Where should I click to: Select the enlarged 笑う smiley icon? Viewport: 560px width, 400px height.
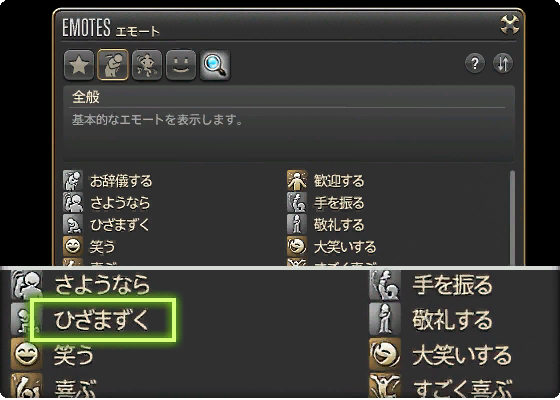click(26, 355)
